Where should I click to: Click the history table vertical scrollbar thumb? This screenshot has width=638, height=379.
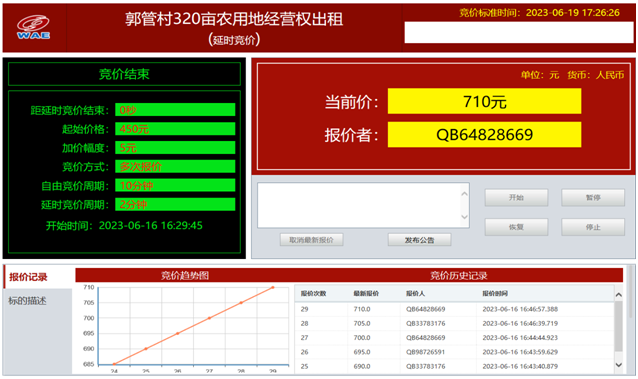click(618, 326)
